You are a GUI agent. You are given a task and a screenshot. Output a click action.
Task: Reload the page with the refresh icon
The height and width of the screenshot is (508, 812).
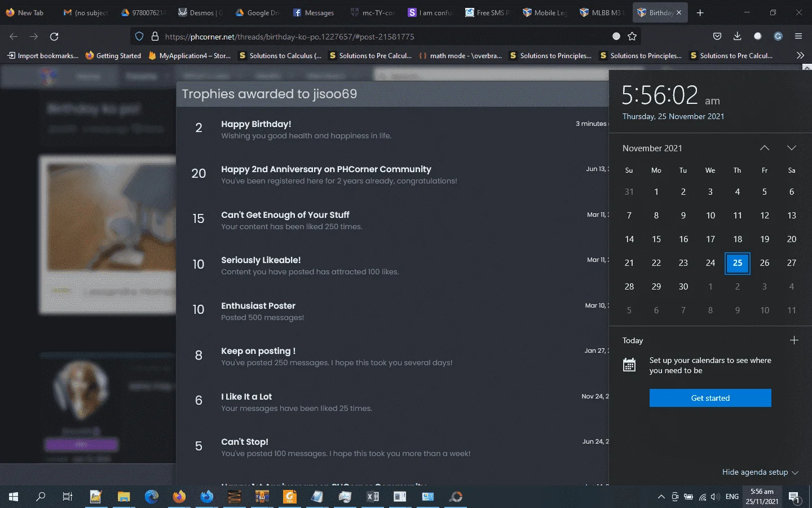coord(54,36)
